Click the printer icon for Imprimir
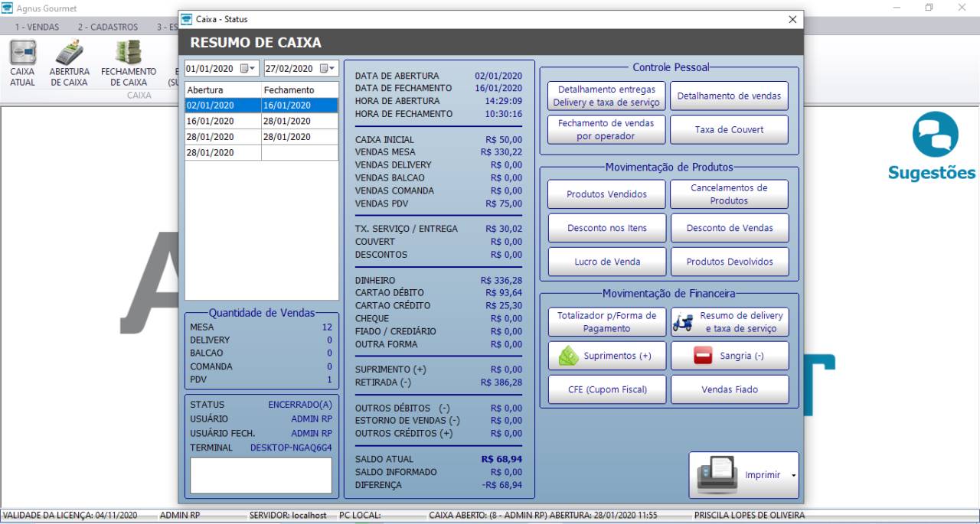 pyautogui.click(x=717, y=474)
